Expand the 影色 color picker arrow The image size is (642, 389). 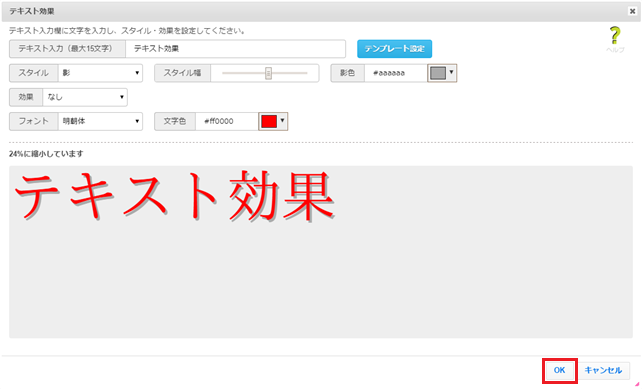click(x=451, y=73)
